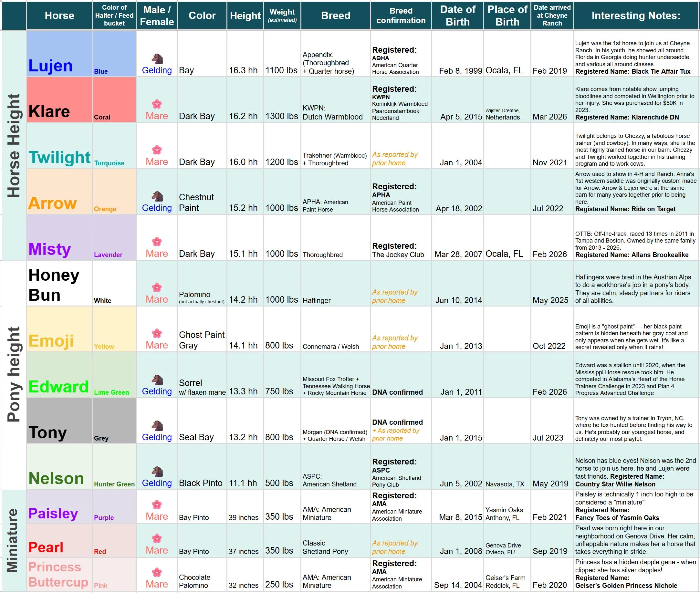Click the flower icon in Klare's row
The image size is (700, 593).
click(157, 104)
